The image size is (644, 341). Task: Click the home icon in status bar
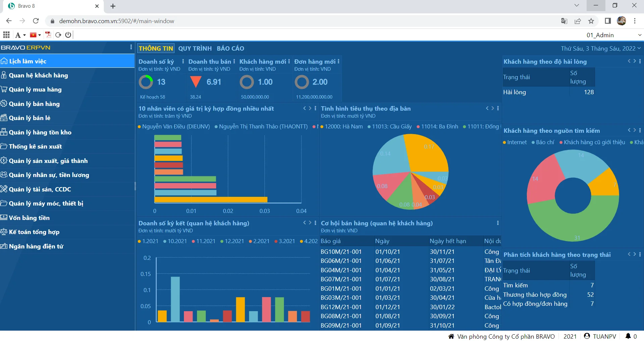(x=451, y=336)
